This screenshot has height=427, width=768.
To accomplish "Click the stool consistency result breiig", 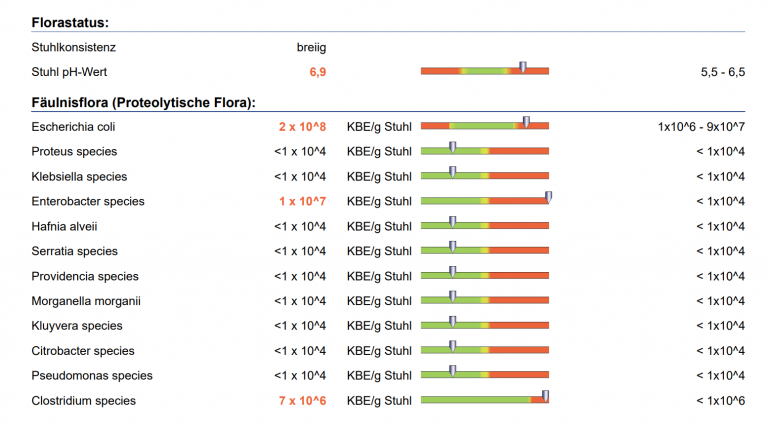I will [x=311, y=47].
